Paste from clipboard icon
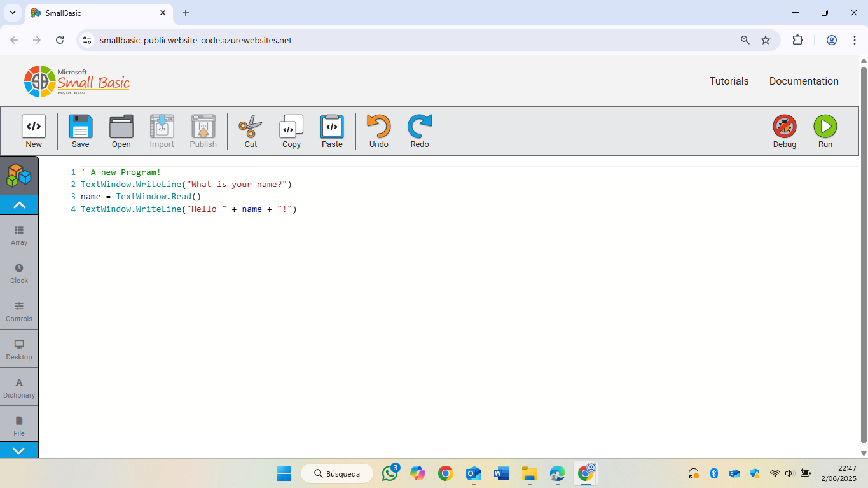The width and height of the screenshot is (868, 488). pos(332,132)
